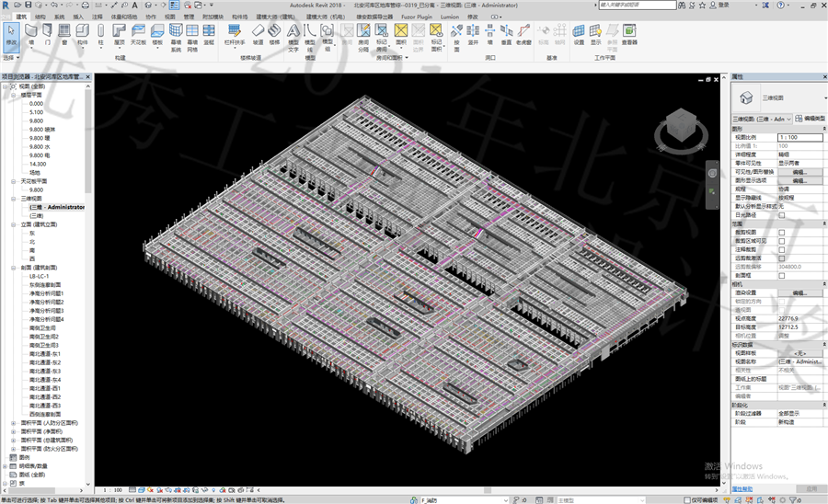This screenshot has width=828, height=504.
Task: Switch to the 结构 ribbon tab
Action: tap(40, 17)
